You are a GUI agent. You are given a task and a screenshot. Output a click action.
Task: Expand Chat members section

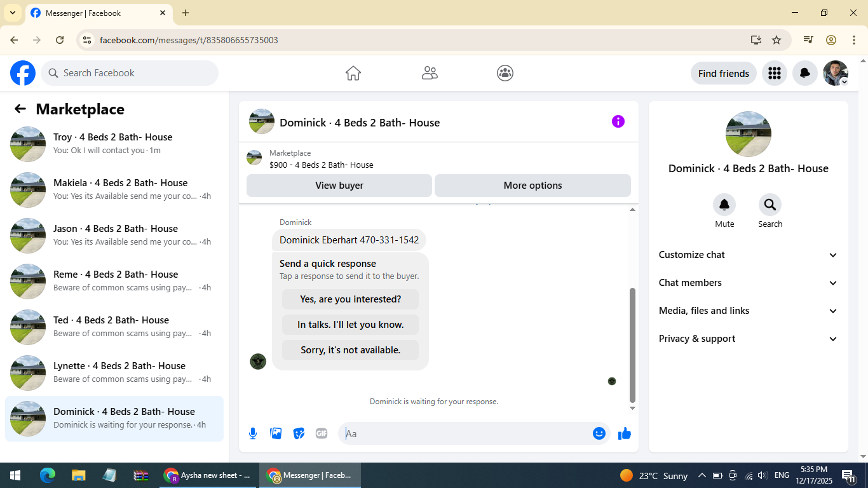[x=749, y=283]
